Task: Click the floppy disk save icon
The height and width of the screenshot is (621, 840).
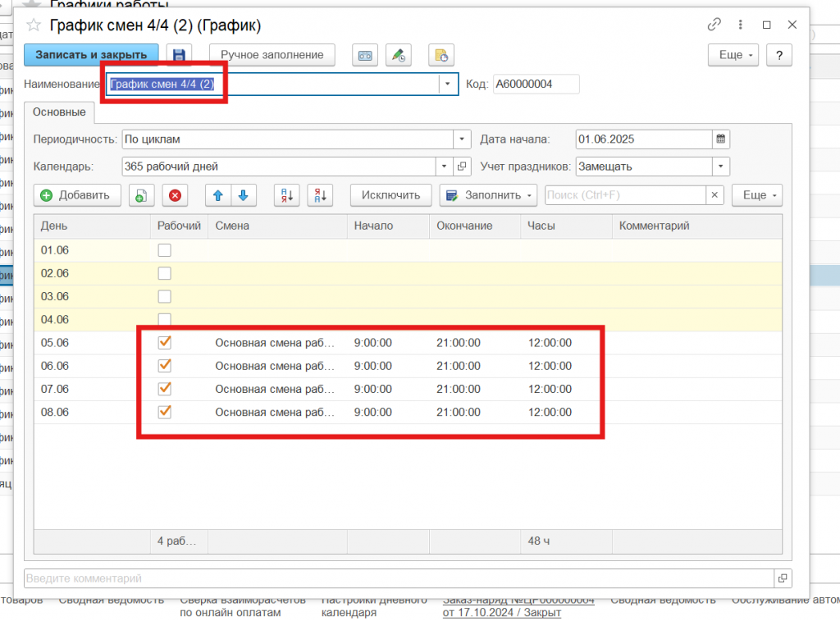Action: pyautogui.click(x=179, y=55)
